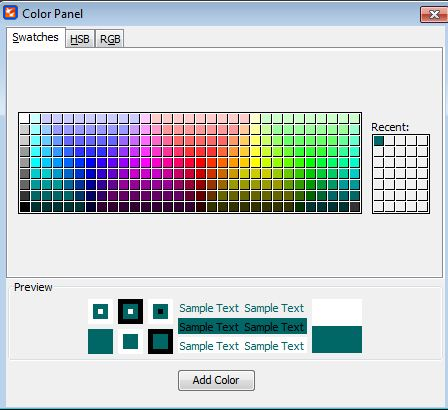448x410 pixels.
Task: Click the Add Color button
Action: tap(216, 380)
